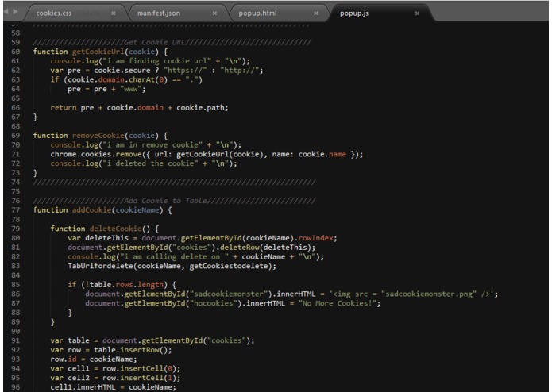Switch to the cookies.css tab
Screen dimensions: 552x392
(x=54, y=13)
